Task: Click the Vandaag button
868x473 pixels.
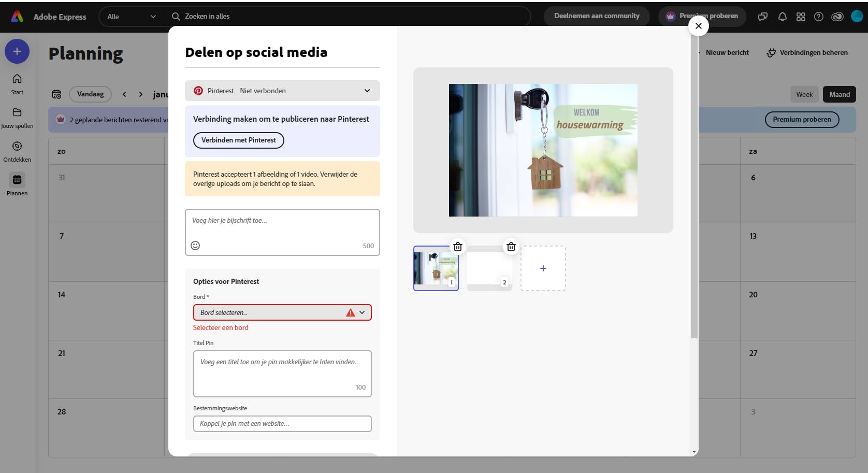Action: click(90, 94)
